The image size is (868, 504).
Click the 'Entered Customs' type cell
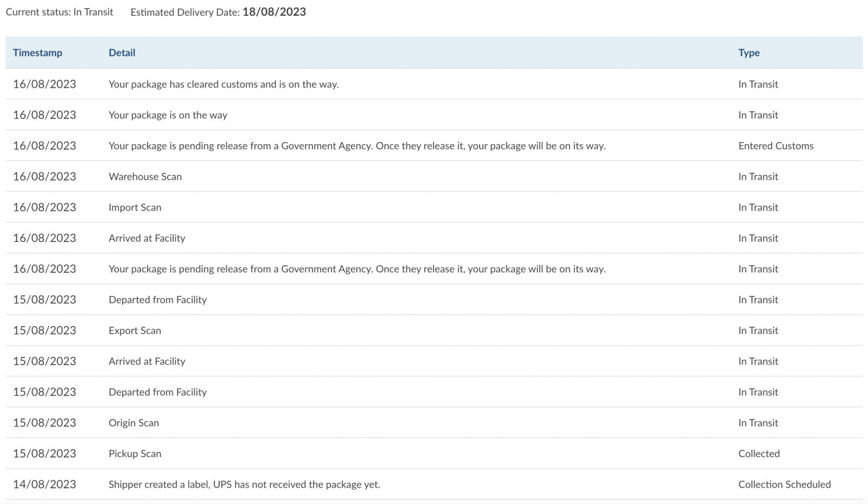[x=776, y=146]
